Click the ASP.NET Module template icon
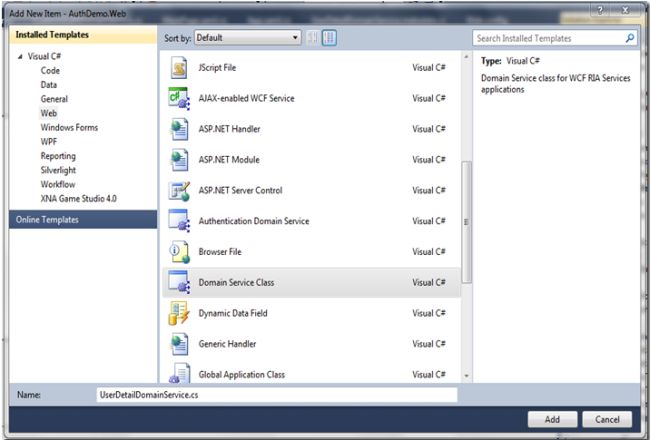This screenshot has width=650, height=440. coord(179,160)
